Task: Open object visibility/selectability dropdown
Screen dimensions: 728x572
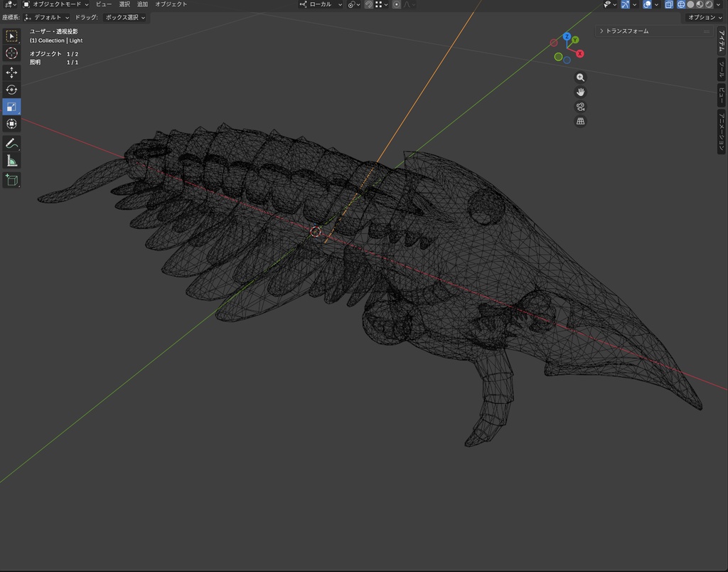Action: [609, 4]
